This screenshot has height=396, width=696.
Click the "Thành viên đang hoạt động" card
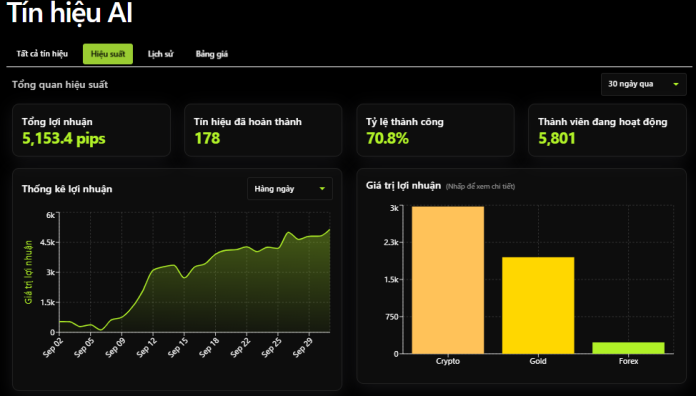(607, 130)
